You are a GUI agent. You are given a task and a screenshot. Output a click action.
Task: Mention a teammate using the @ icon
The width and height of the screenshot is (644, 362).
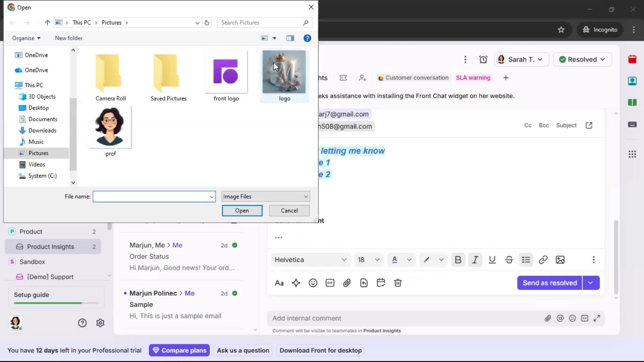tap(560, 318)
